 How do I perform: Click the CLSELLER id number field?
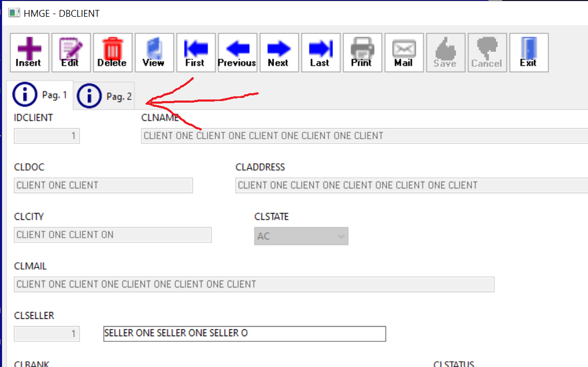(47, 333)
